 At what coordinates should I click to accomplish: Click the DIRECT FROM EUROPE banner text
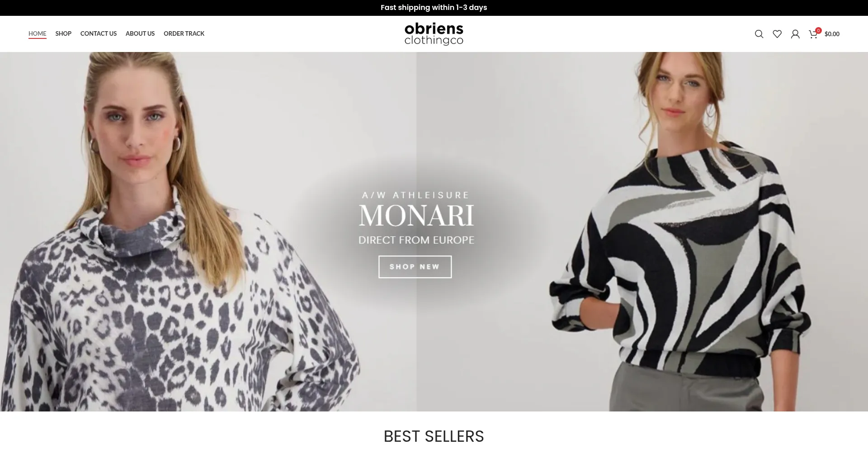(x=416, y=240)
